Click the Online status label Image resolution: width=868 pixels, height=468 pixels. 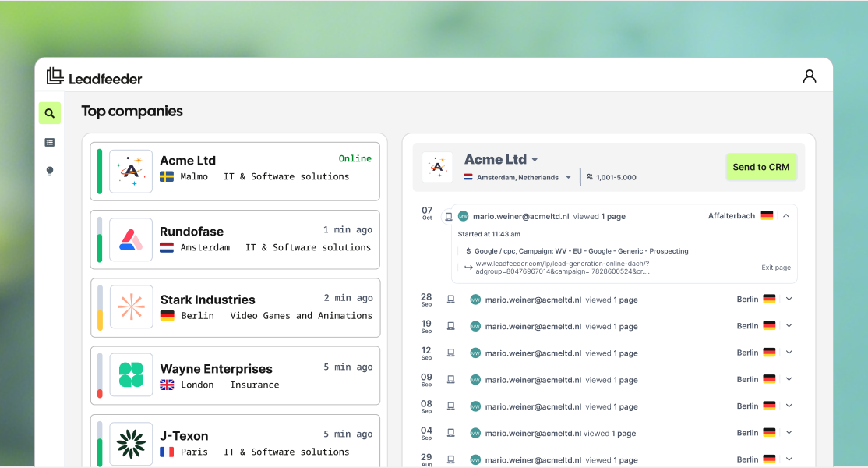[x=355, y=158]
